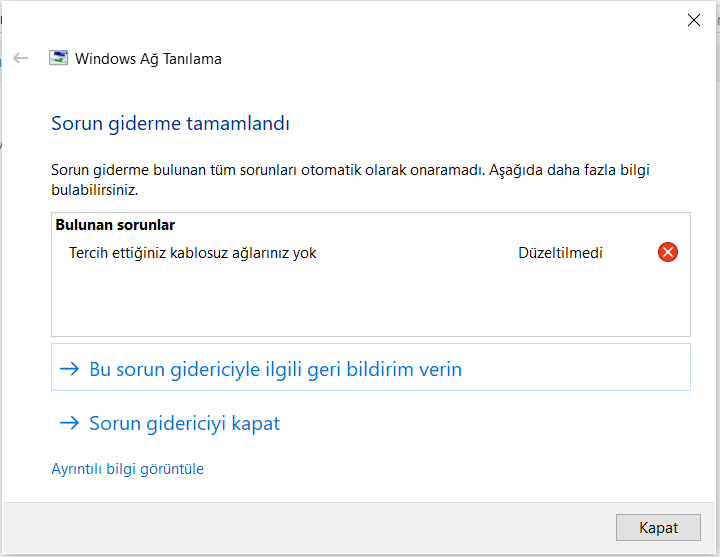
Task: Click the sentence starting Sorun giderme bulunan
Action: click(350, 180)
